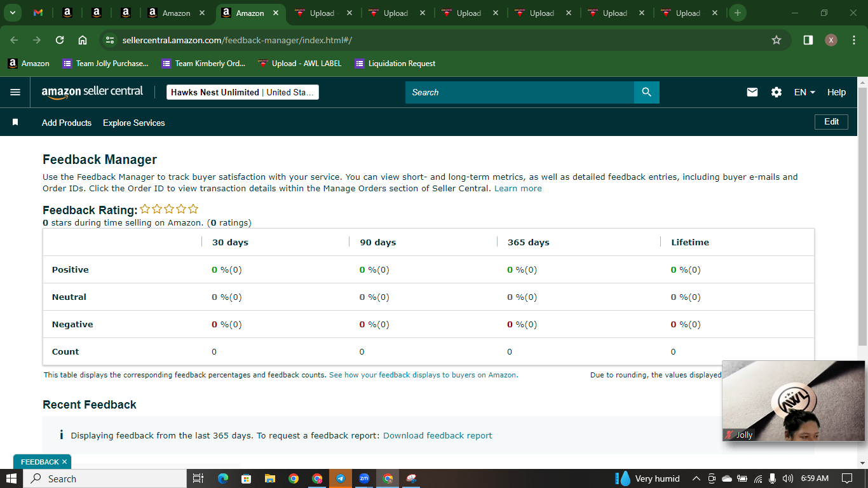Click the Lifetime column header
The width and height of the screenshot is (868, 488).
690,242
